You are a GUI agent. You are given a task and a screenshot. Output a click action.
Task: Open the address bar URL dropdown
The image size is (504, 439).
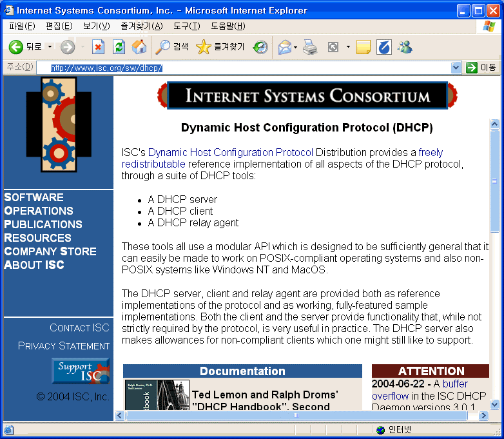456,68
